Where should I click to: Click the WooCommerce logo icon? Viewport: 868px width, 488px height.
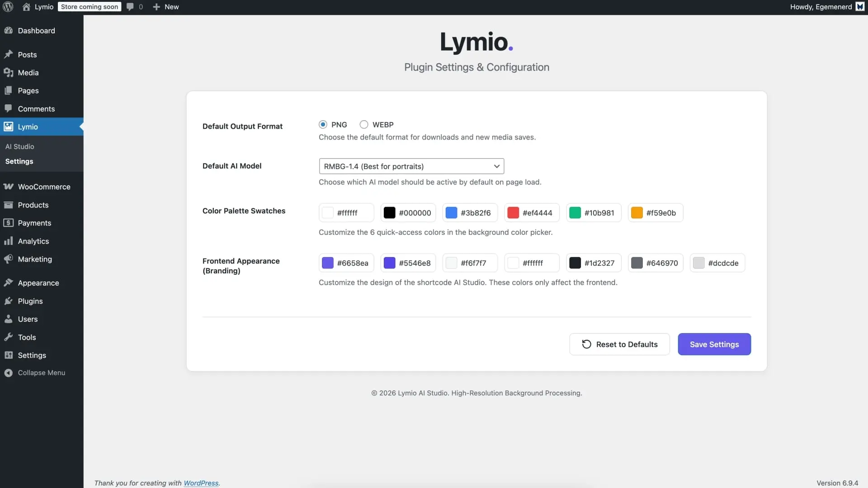click(8, 187)
